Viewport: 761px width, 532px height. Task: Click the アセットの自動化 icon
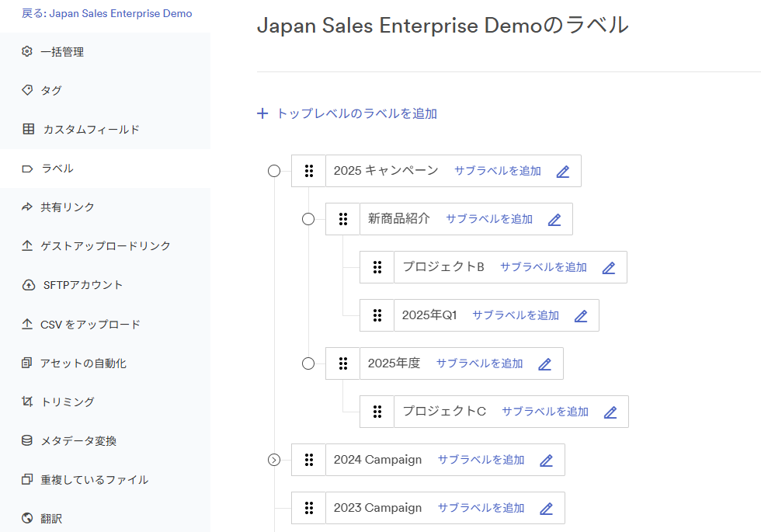point(27,363)
